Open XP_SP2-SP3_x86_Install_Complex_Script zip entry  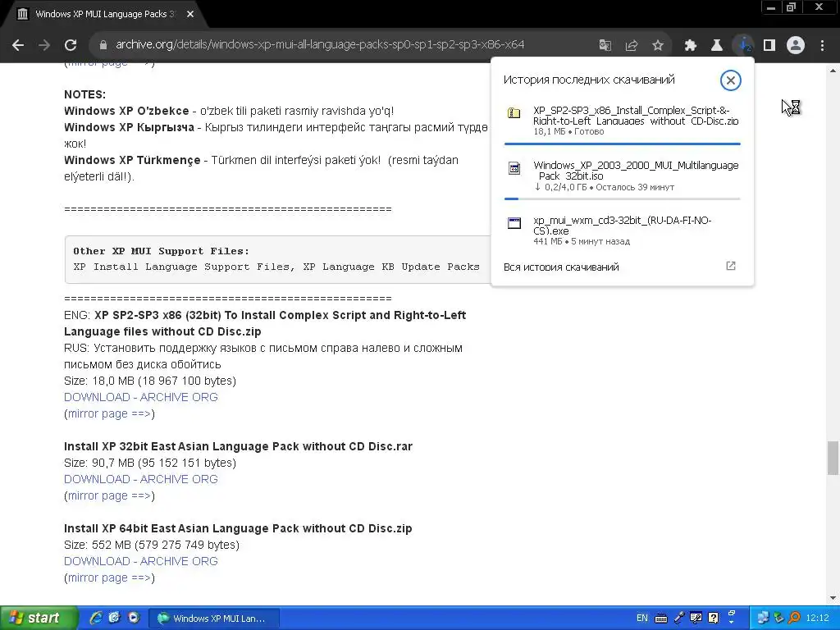click(622, 120)
